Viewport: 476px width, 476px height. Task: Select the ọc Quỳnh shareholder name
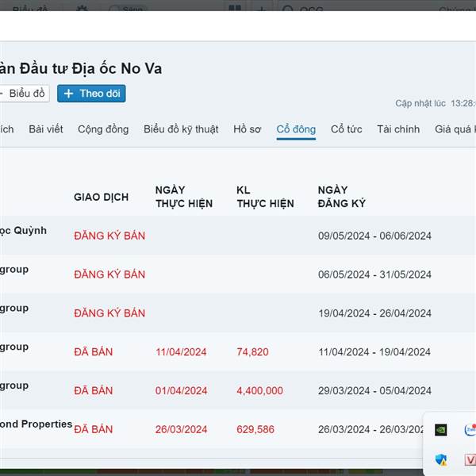23,230
